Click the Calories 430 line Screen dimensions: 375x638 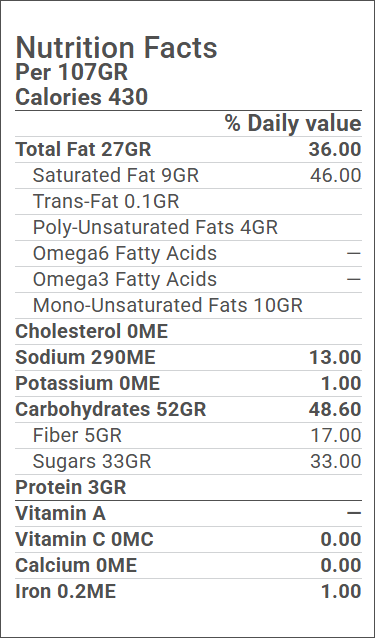81,98
